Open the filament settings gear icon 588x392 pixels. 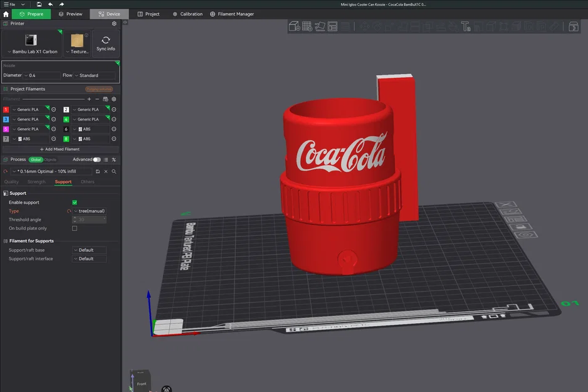(x=114, y=99)
